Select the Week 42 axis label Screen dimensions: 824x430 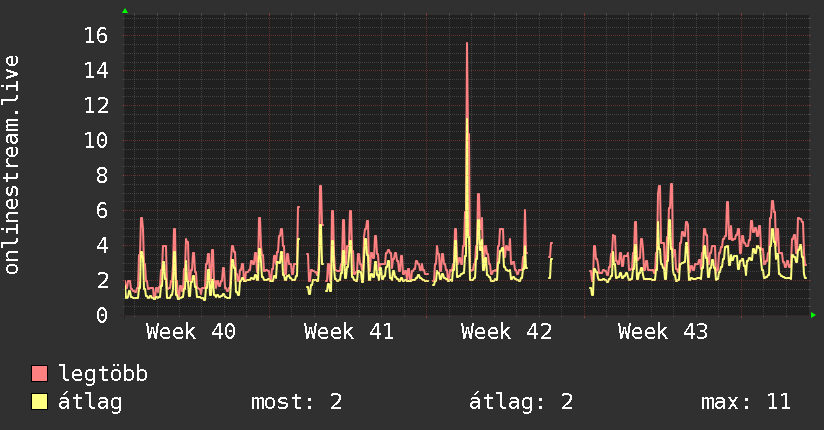pos(506,332)
